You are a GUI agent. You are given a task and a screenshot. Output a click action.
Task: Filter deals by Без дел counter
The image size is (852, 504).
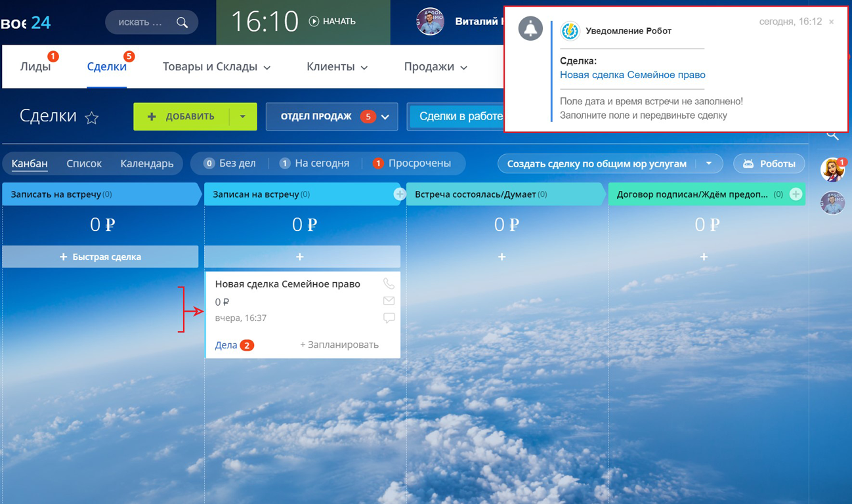230,163
